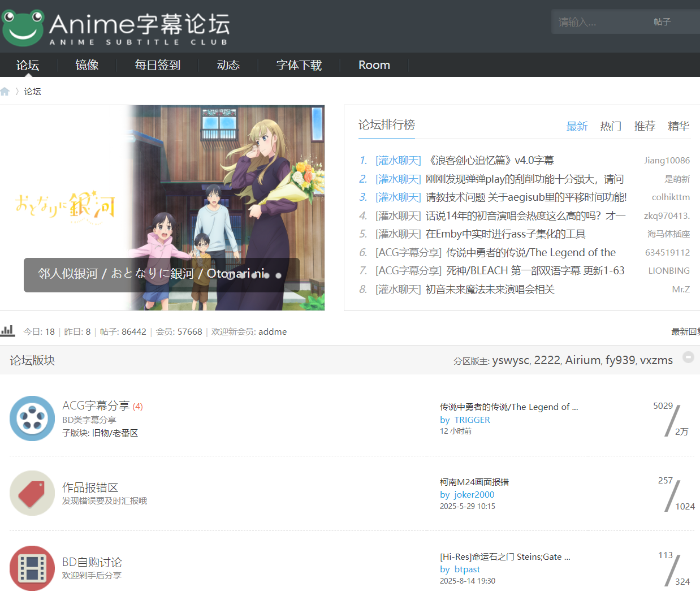Open 每日签到 in the navigation bar

tap(157, 65)
